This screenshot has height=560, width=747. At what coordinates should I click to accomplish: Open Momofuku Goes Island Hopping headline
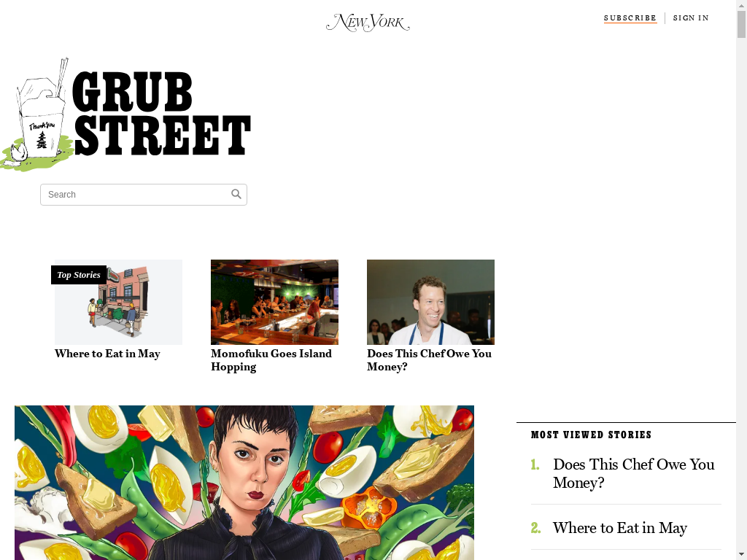tap(271, 360)
